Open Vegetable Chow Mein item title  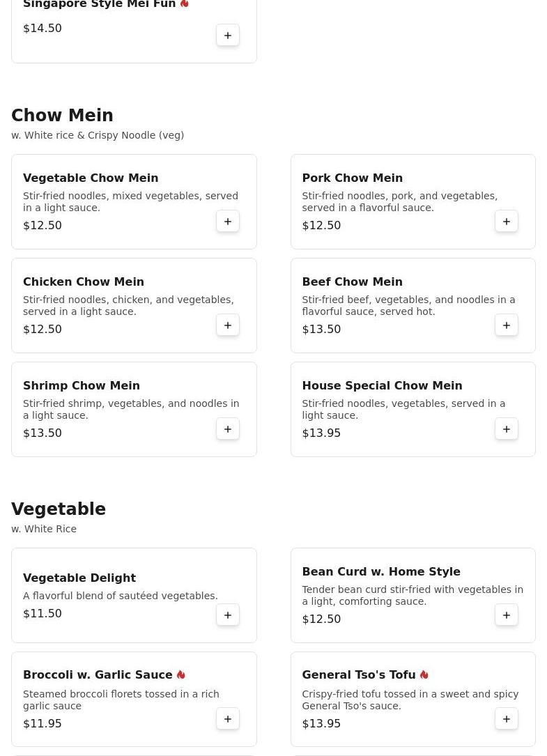(x=91, y=178)
